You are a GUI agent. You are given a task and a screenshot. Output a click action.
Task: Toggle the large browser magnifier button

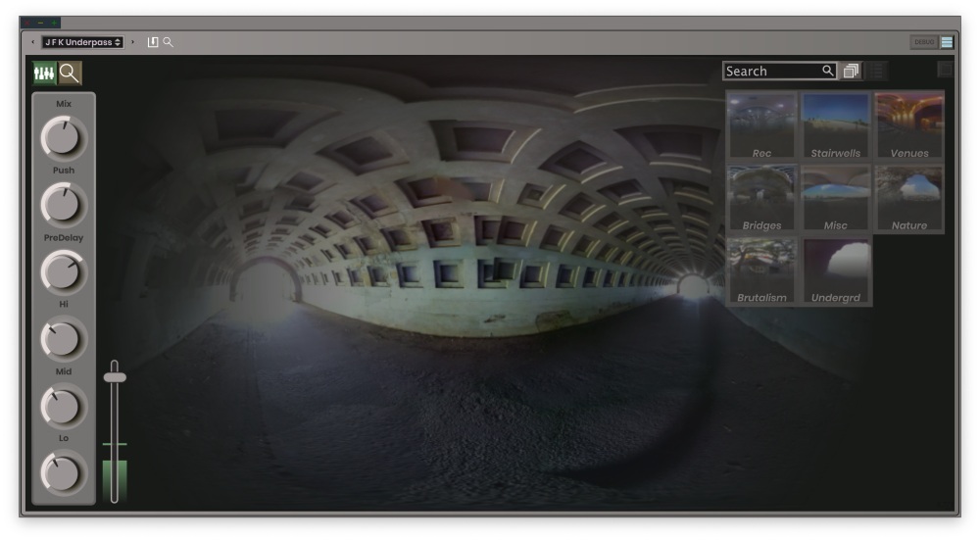[70, 74]
